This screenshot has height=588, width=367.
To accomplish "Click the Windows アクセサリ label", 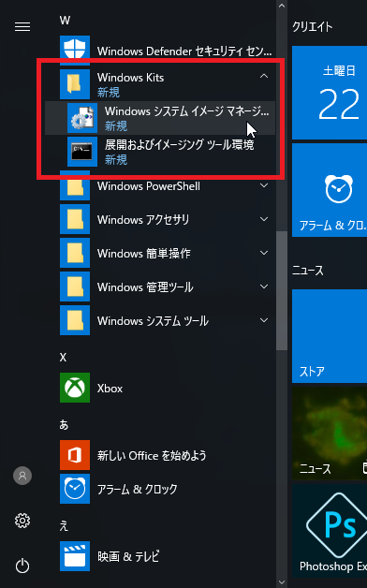I will point(143,220).
